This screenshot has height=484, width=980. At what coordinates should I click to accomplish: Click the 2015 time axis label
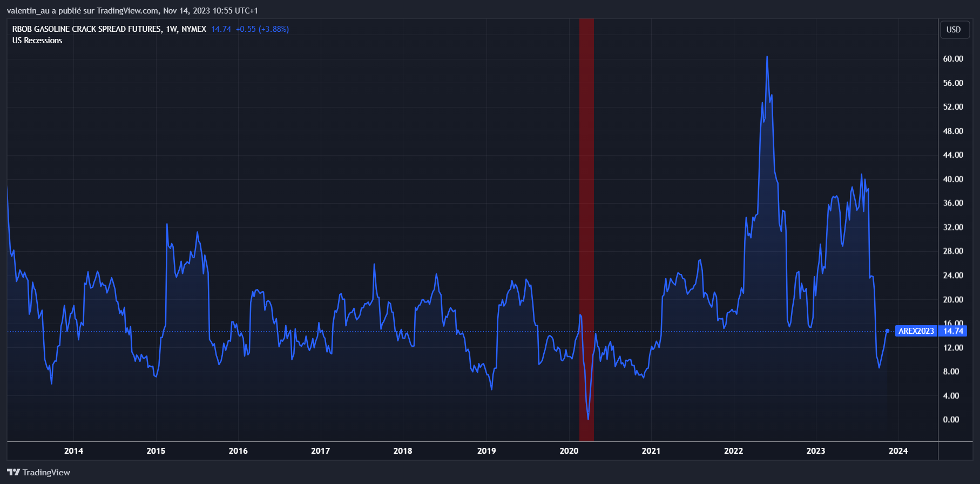click(156, 451)
